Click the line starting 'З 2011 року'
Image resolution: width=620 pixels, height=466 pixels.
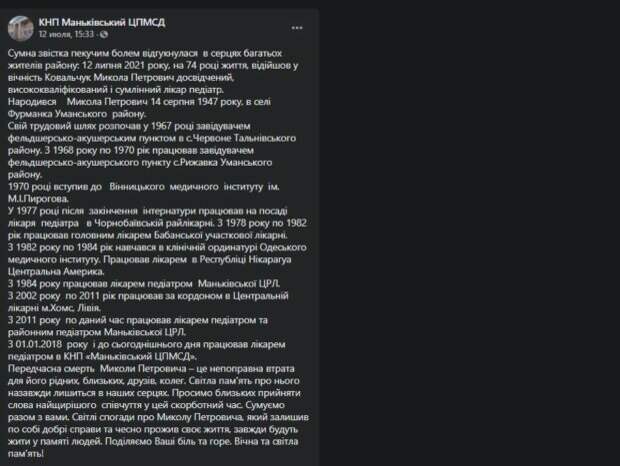point(149,322)
